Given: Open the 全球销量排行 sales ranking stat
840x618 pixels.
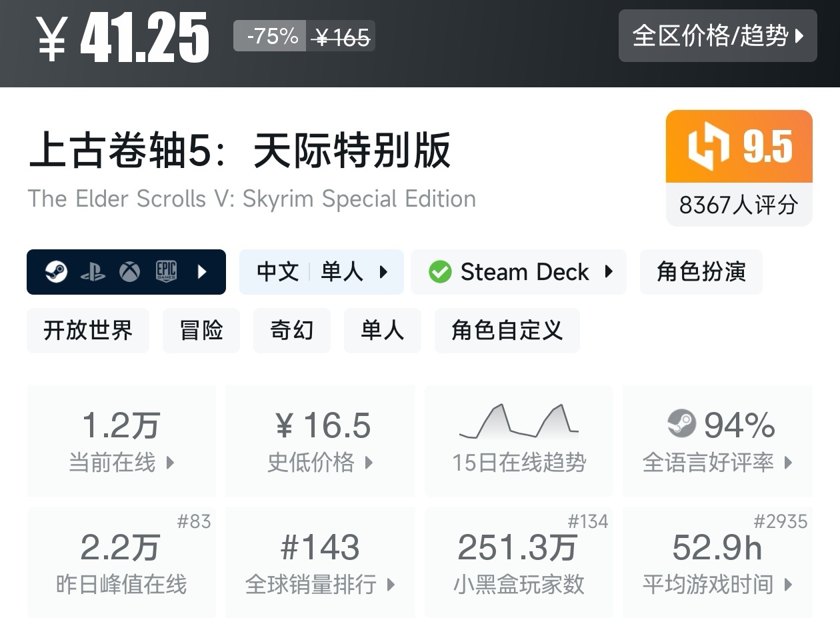Looking at the screenshot, I should click(321, 562).
